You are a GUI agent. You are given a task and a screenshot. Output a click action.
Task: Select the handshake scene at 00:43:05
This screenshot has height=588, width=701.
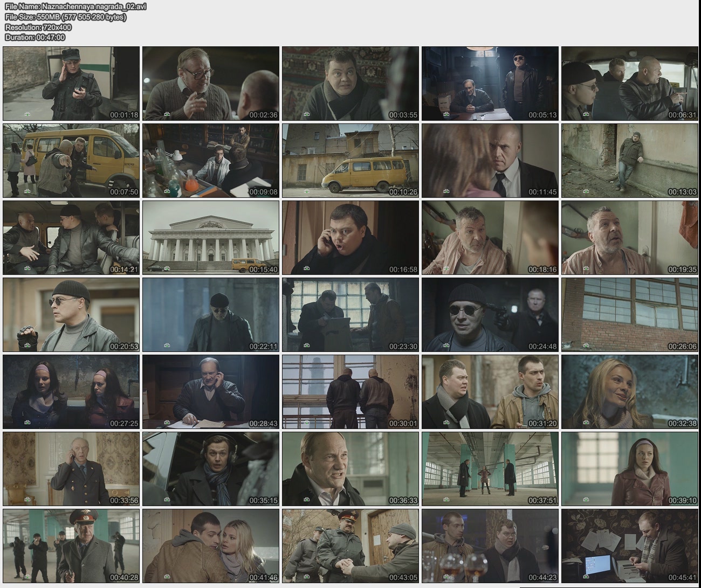(x=350, y=546)
